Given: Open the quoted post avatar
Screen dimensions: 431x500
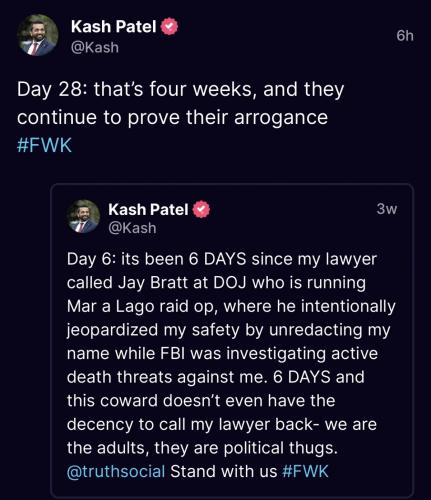Looking at the screenshot, I should pyautogui.click(x=83, y=216).
